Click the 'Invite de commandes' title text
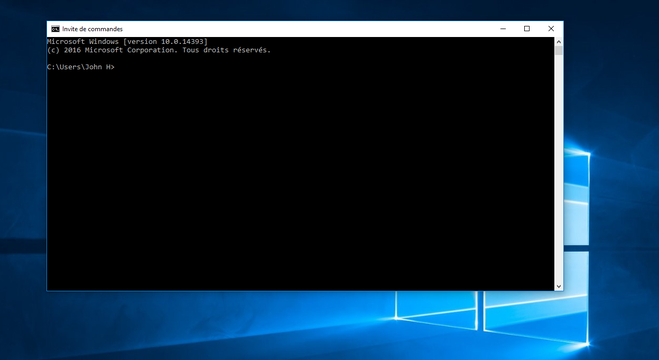Image resolution: width=659 pixels, height=360 pixels. pyautogui.click(x=92, y=29)
